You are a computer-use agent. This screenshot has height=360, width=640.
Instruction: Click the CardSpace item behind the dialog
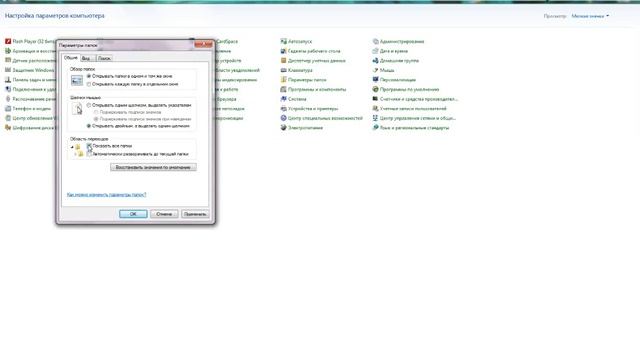227,41
